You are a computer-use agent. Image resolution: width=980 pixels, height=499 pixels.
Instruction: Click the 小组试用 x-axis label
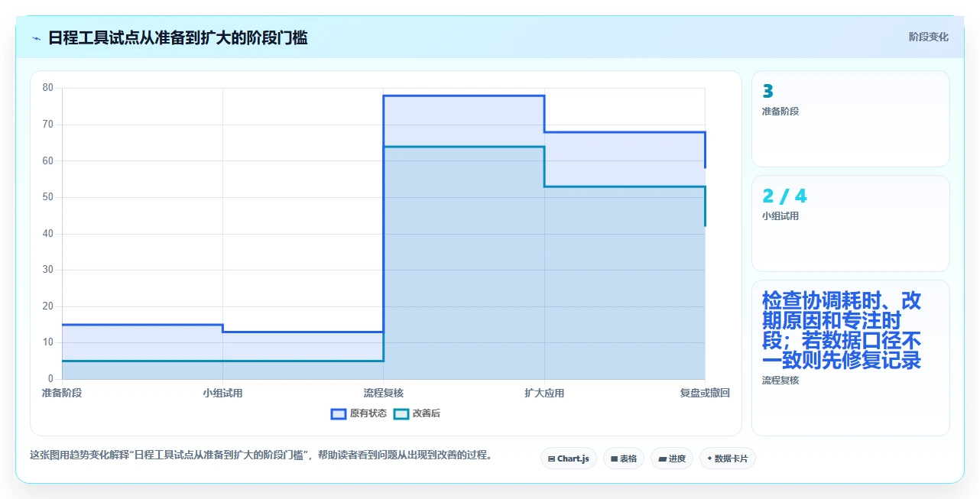tap(222, 393)
